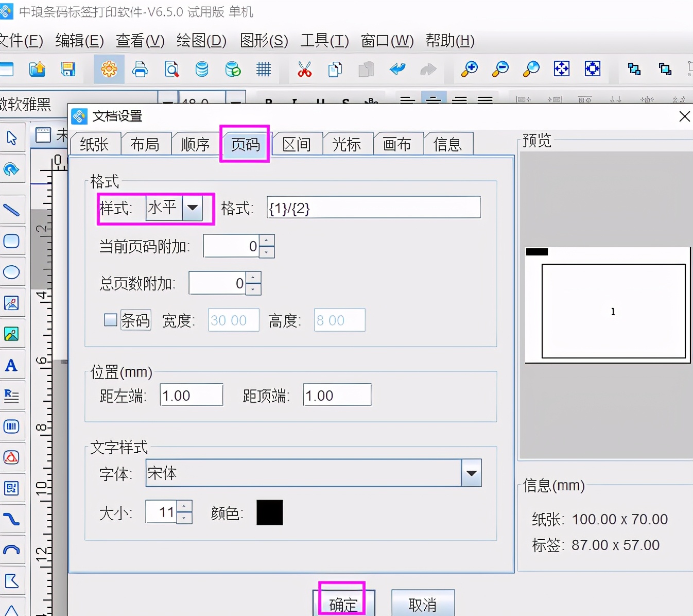Open the 样式 style dropdown showing 水平
Viewport: 693px width, 616px height.
(x=193, y=208)
